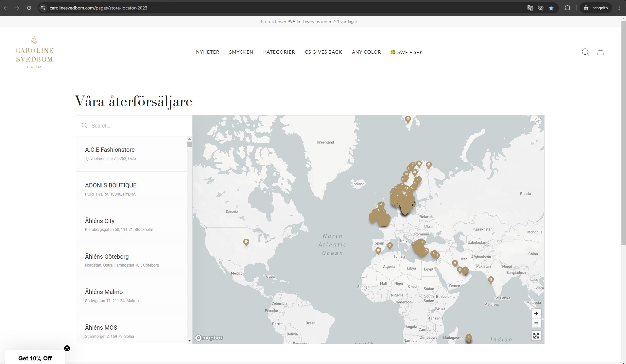Select Åhléns Göteborg in the list
626x364 pixels.
131,261
